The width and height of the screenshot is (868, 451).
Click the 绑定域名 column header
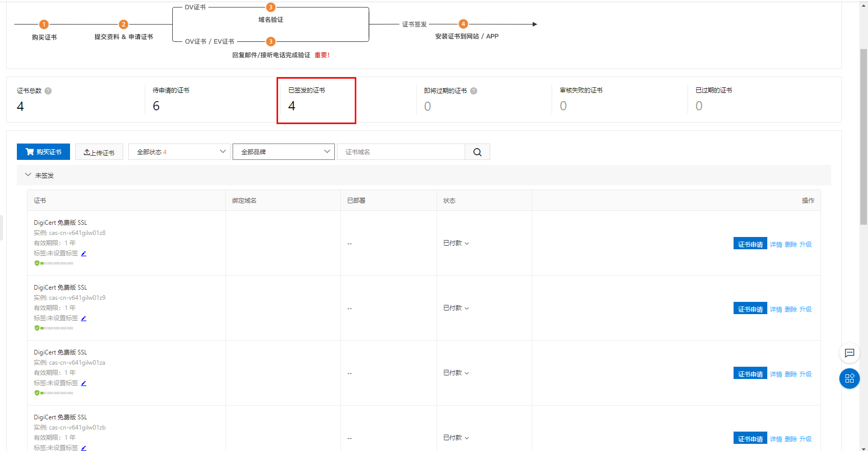coord(244,200)
